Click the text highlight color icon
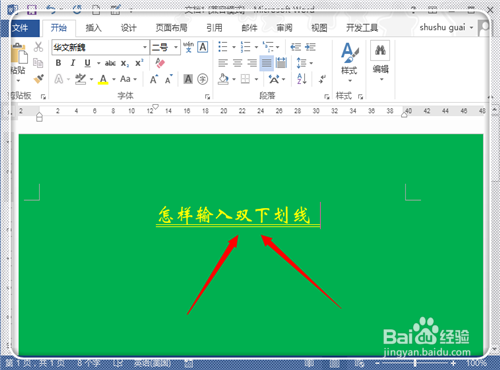This screenshot has width=500, height=370. [80, 79]
